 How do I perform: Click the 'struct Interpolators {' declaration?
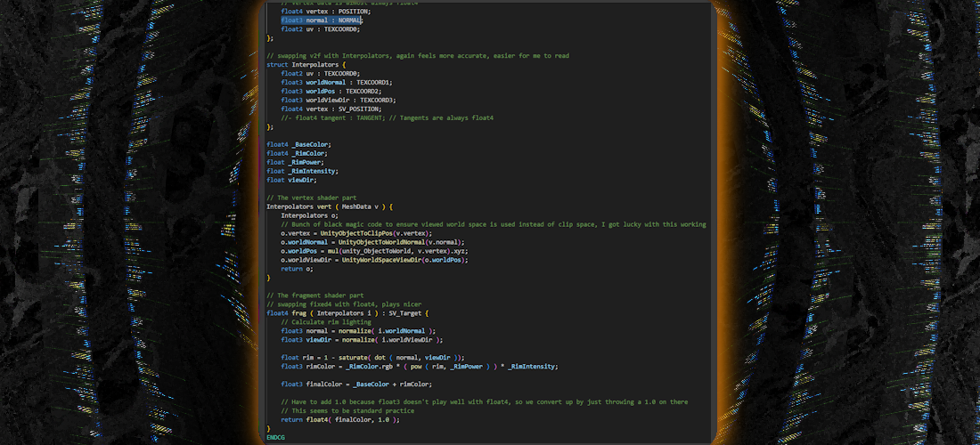[x=306, y=64]
